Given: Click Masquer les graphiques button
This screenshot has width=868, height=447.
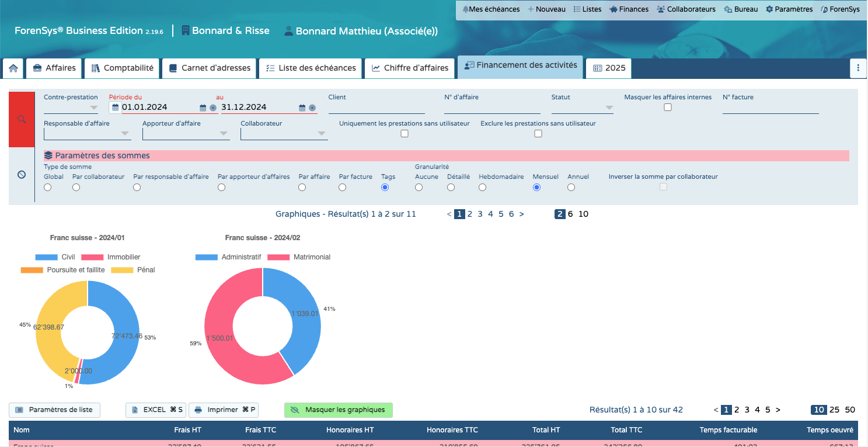Looking at the screenshot, I should point(338,410).
